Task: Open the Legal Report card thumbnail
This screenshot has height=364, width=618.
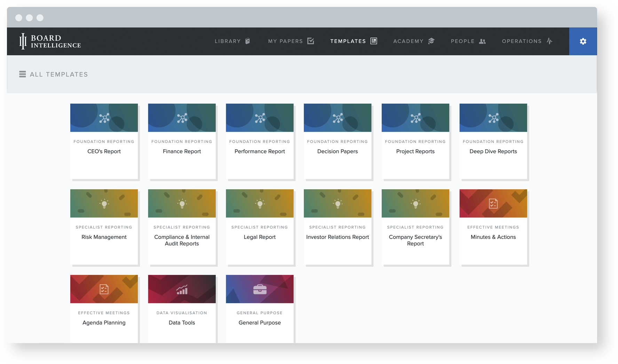Action: pyautogui.click(x=260, y=204)
